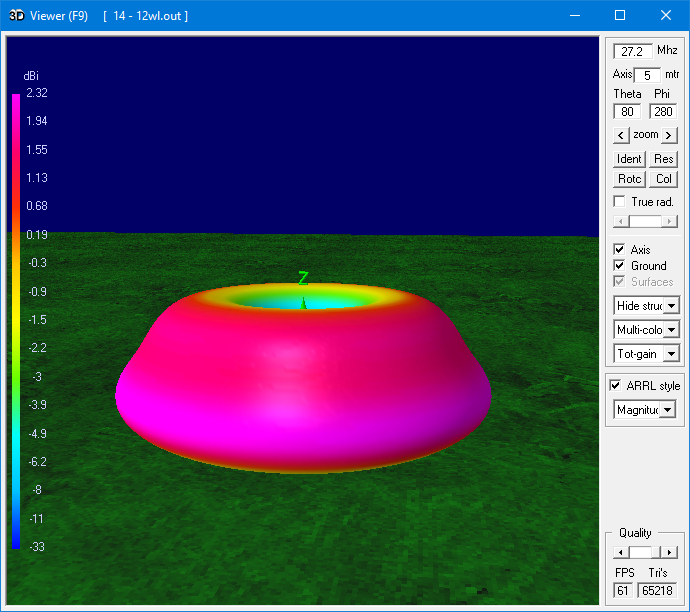Click the 3D Viewer title bar icon
This screenshot has width=690, height=612.
click(x=17, y=16)
